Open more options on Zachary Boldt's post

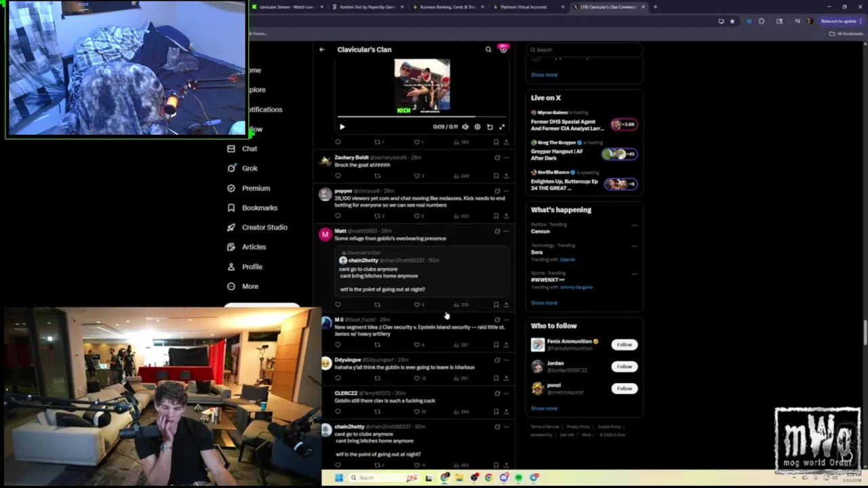coord(506,157)
